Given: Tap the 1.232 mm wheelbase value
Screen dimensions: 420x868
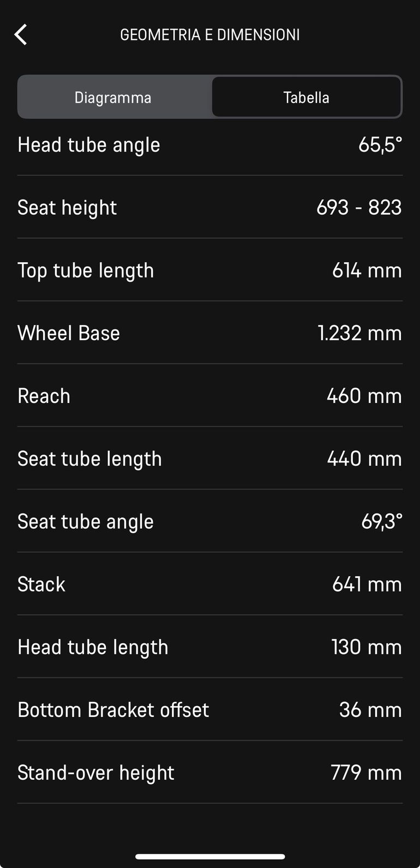Looking at the screenshot, I should coord(359,333).
